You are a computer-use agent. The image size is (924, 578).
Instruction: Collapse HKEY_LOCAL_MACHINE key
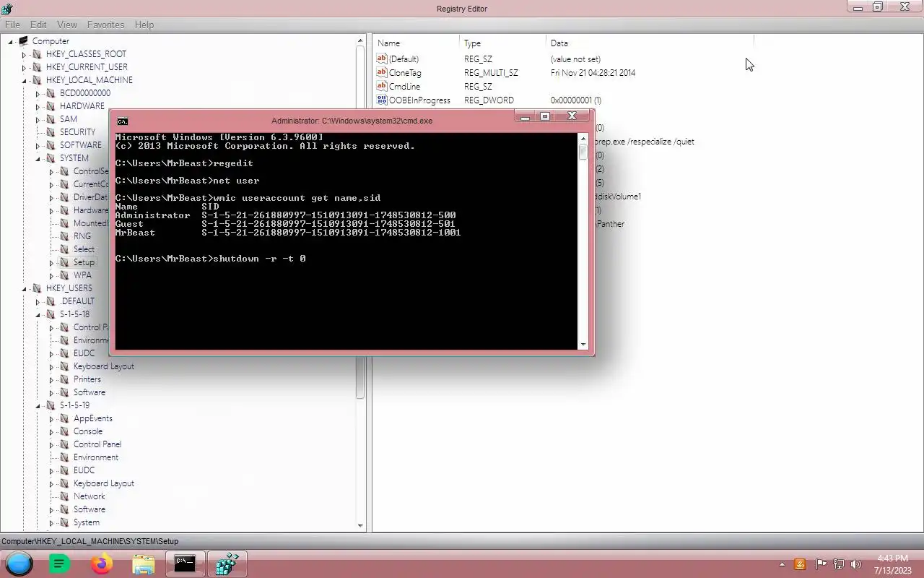24,80
